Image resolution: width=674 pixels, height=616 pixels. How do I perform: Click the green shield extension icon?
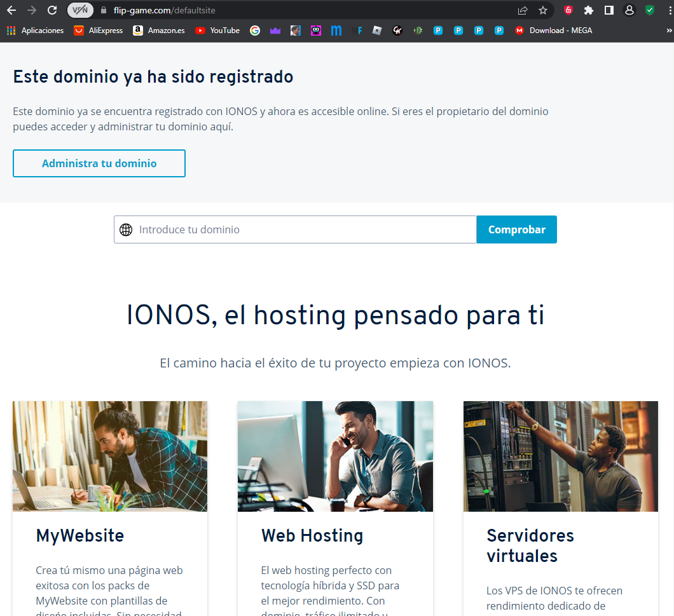[650, 10]
